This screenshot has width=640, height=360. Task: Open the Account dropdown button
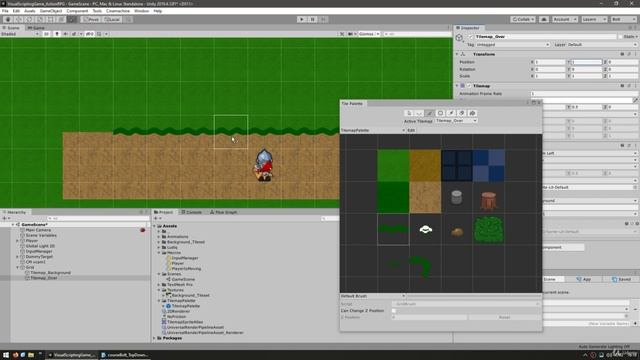(x=564, y=19)
